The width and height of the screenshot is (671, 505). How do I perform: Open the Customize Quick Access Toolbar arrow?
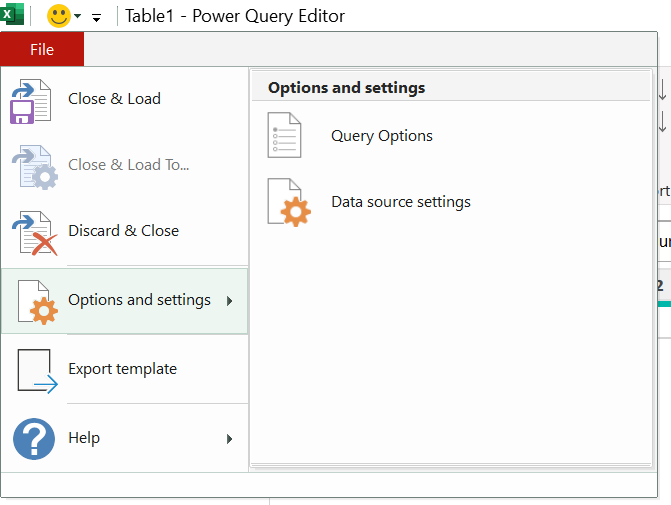point(96,18)
